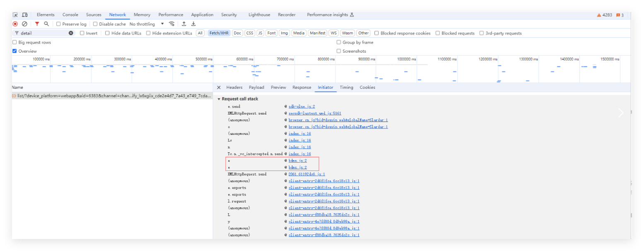Stop recording the network log

15,24
